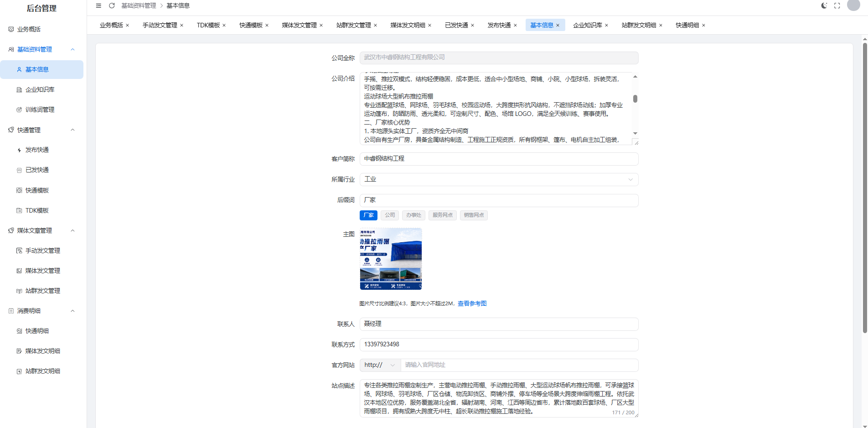Close the TDK模板 tab
The image size is (868, 428).
point(224,25)
